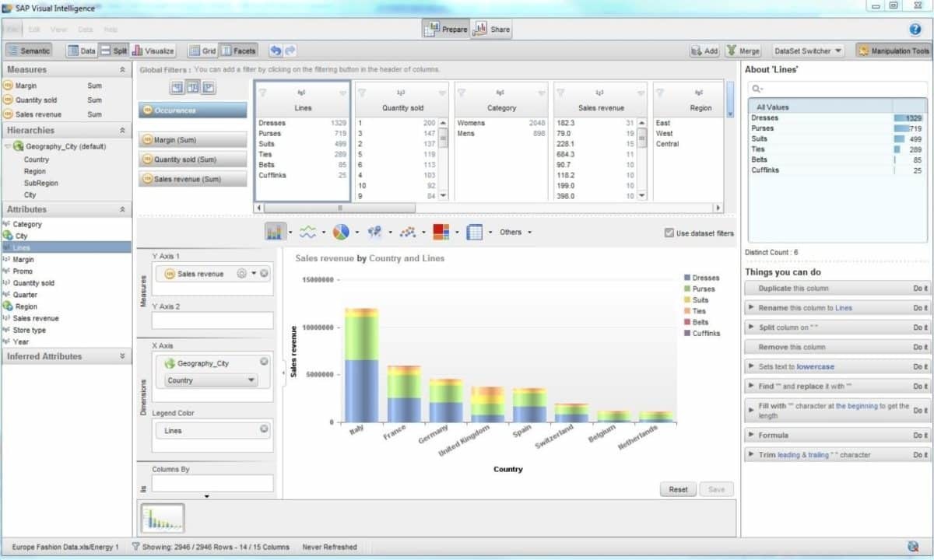Select the table chart icon
The image size is (934, 560).
tap(474, 232)
